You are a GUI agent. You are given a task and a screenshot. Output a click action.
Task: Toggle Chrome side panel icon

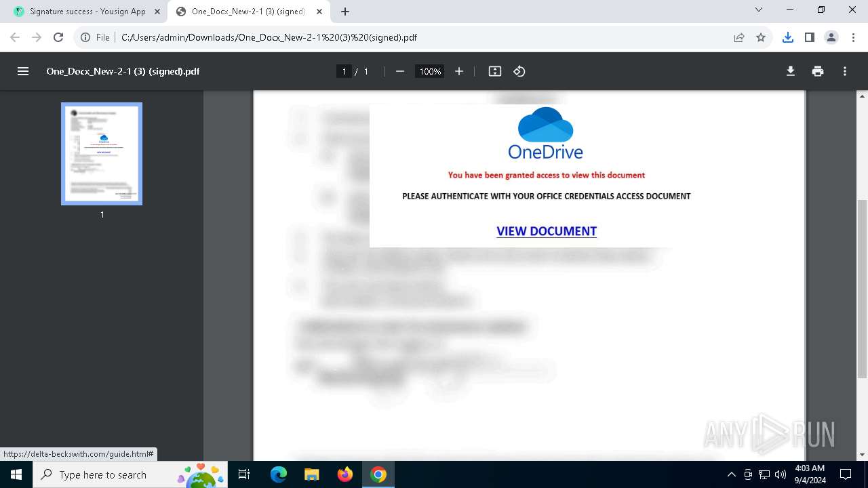[x=810, y=37]
